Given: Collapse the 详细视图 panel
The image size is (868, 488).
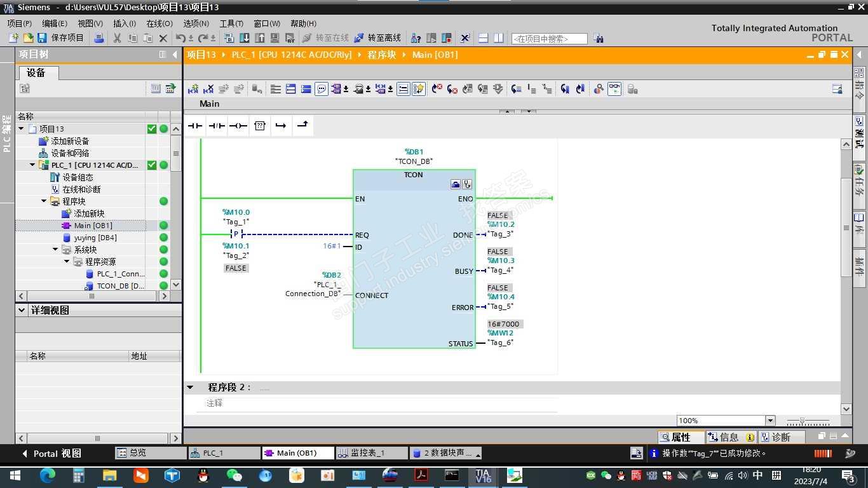Looking at the screenshot, I should pyautogui.click(x=22, y=310).
